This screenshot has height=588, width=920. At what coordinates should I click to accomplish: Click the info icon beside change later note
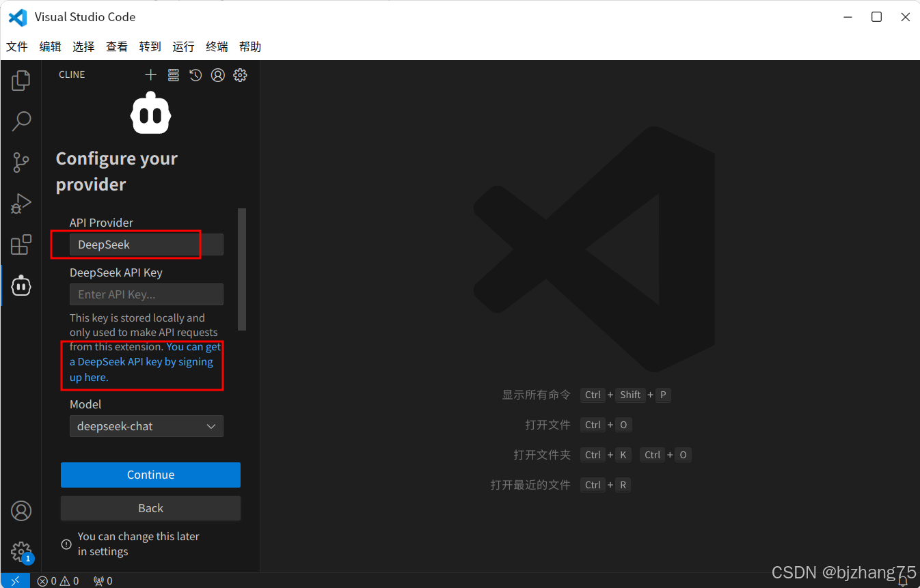coord(66,544)
